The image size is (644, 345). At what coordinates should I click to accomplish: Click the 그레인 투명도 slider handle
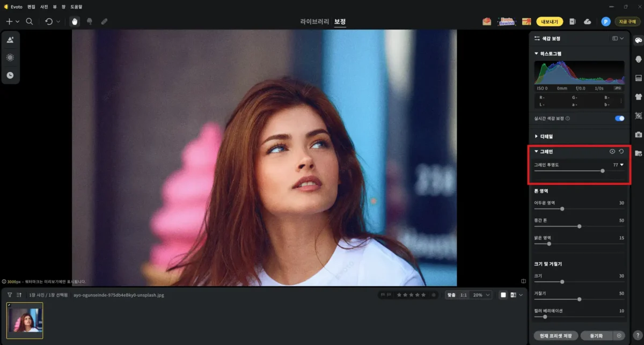[603, 171]
